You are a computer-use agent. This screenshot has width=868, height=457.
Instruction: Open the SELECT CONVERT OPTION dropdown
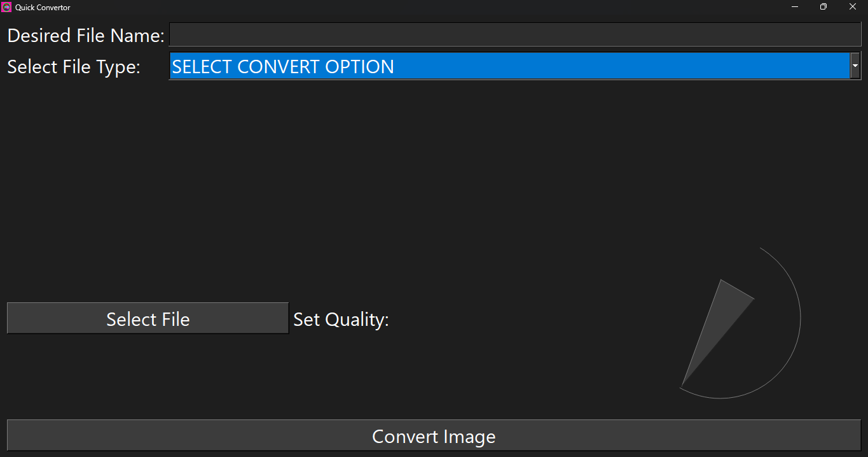click(x=509, y=66)
